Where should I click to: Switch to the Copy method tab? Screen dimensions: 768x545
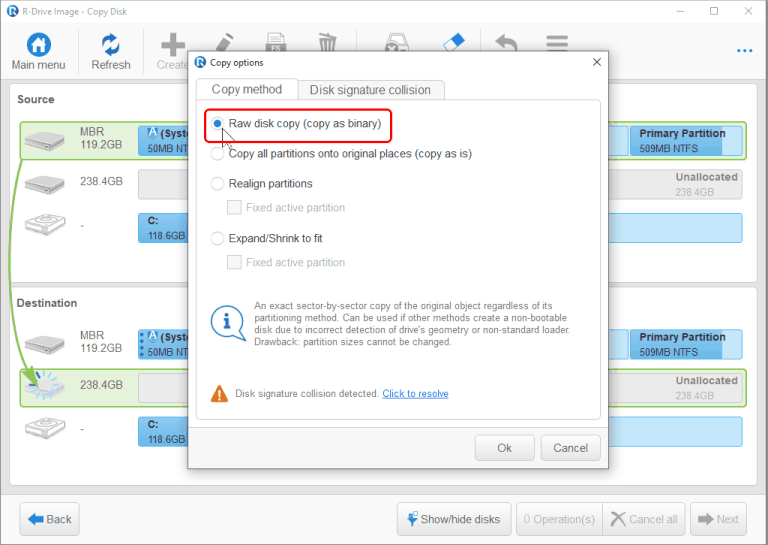point(247,89)
